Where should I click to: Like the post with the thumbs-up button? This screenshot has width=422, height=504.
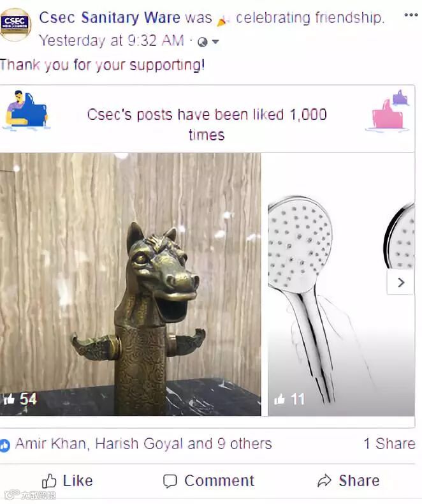point(68,481)
